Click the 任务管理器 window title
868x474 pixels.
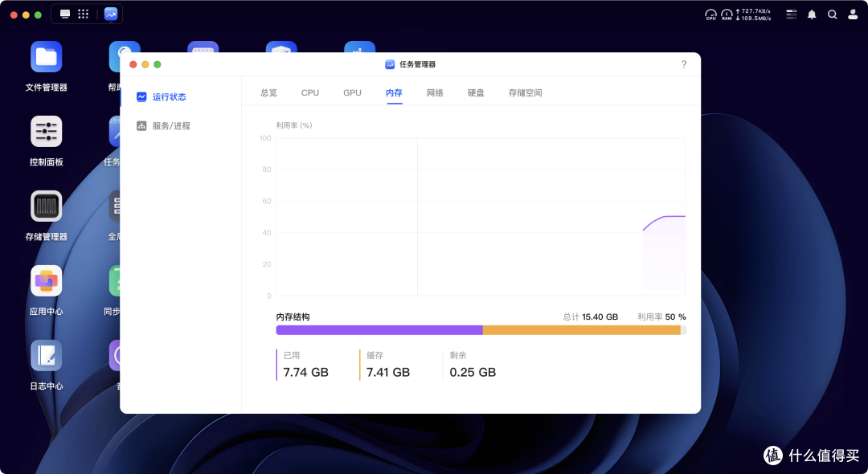click(x=417, y=64)
